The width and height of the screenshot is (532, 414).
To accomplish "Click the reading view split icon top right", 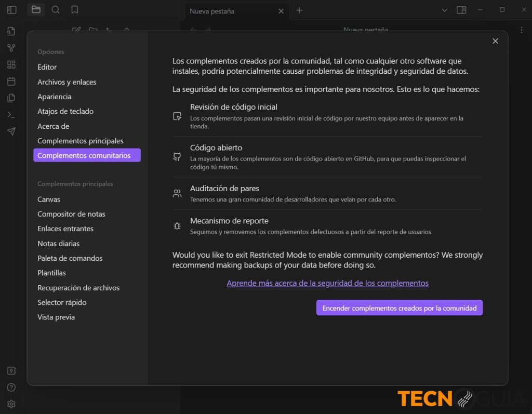I will click(461, 9).
